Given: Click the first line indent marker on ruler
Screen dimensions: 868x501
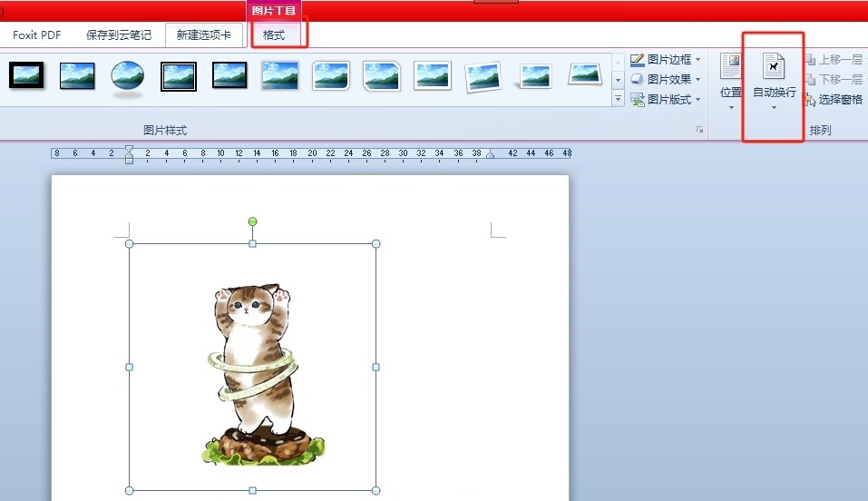Looking at the screenshot, I should pyautogui.click(x=129, y=149).
